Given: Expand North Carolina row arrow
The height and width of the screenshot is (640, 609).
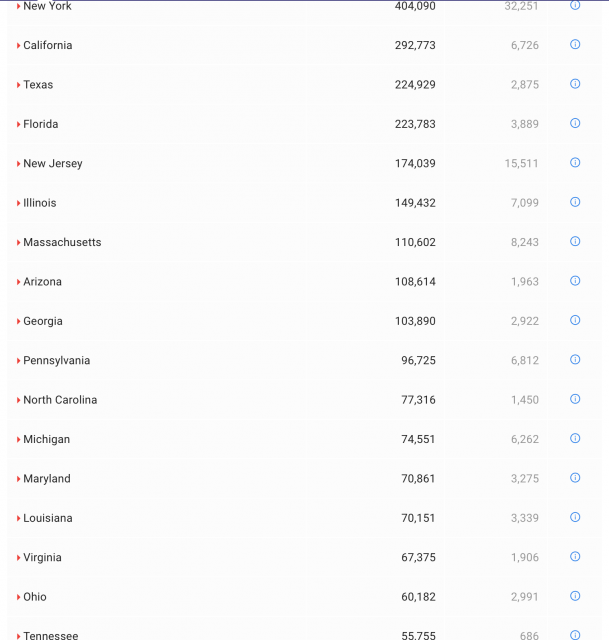Looking at the screenshot, I should [19, 400].
